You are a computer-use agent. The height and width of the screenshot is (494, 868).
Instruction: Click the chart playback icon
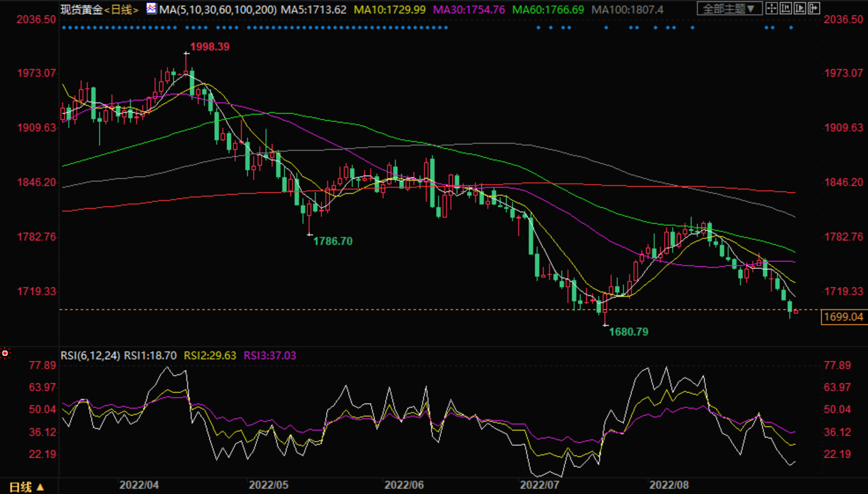[x=799, y=8]
